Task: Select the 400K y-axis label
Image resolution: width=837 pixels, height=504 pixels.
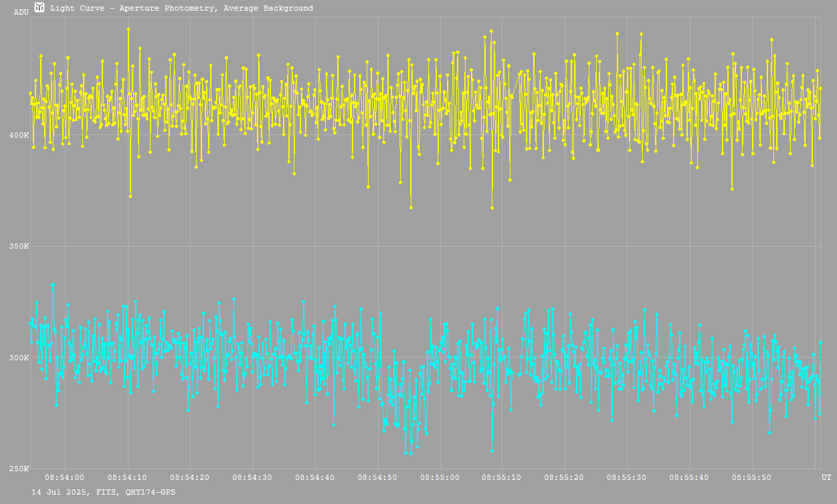Action: (x=19, y=135)
